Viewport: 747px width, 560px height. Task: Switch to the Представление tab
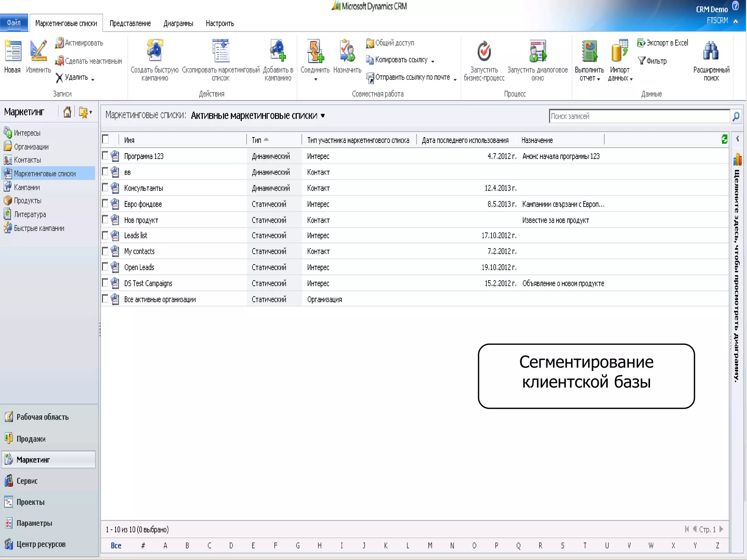pos(130,23)
